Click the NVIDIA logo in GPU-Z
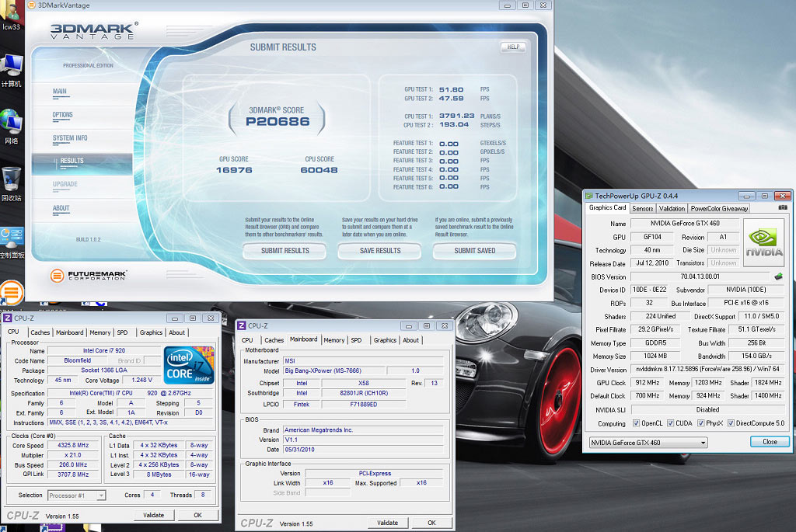The width and height of the screenshot is (796, 532). click(764, 243)
